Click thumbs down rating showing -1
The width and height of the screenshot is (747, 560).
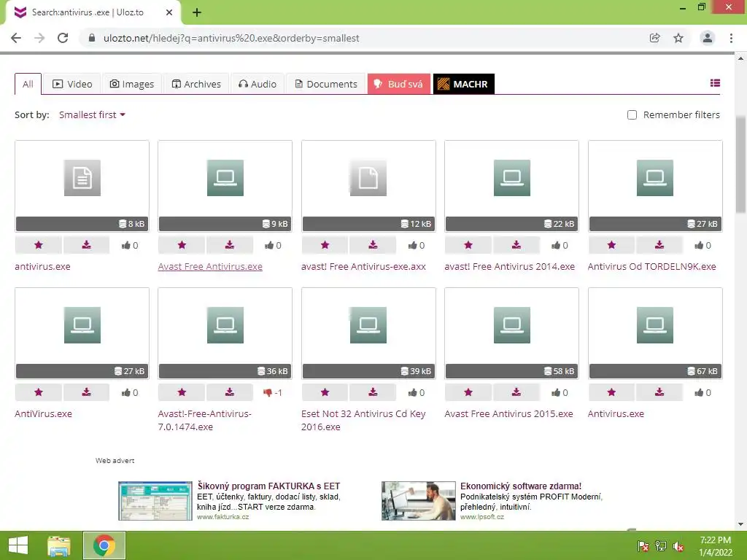pyautogui.click(x=273, y=392)
